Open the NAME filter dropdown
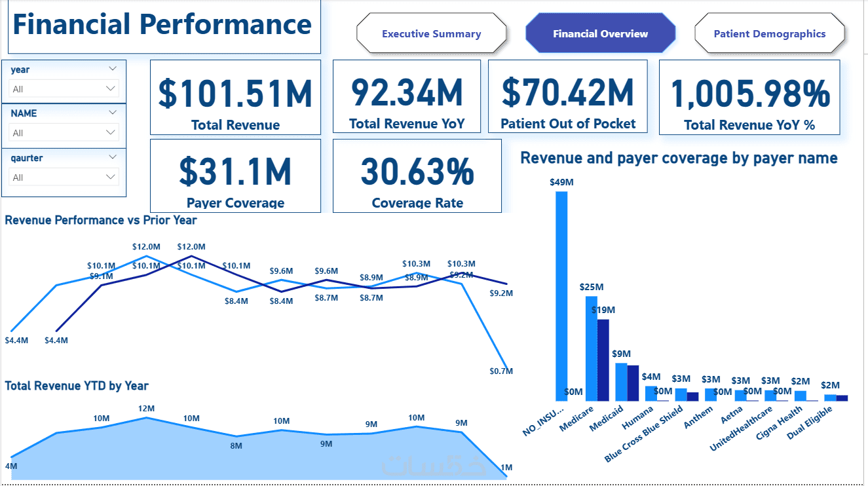Screen dimensions: 868x486 pyautogui.click(x=64, y=132)
